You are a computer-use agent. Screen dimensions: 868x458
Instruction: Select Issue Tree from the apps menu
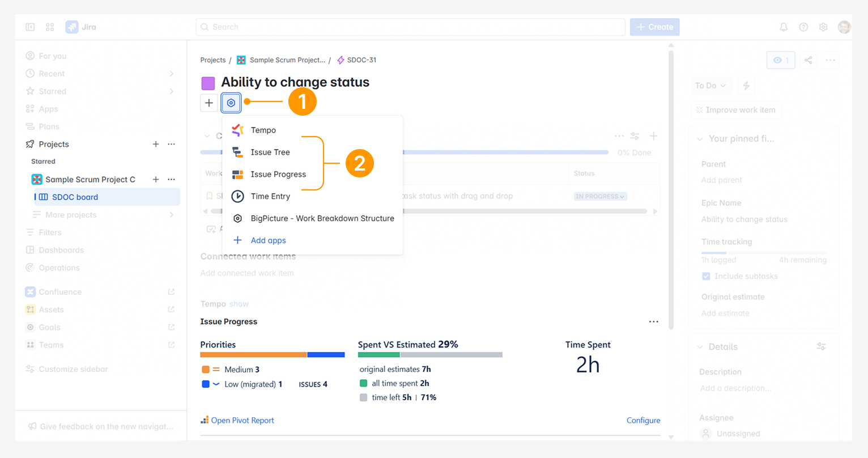point(313,152)
